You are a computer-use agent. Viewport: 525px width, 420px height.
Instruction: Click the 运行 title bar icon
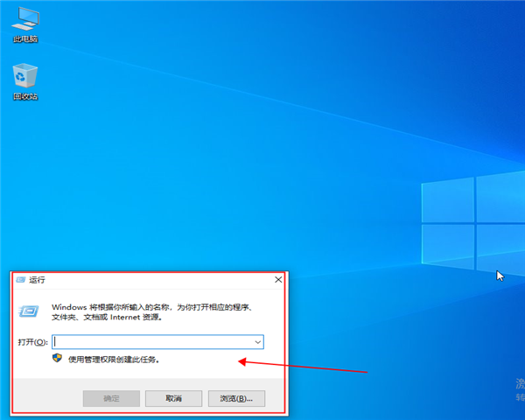[21, 280]
